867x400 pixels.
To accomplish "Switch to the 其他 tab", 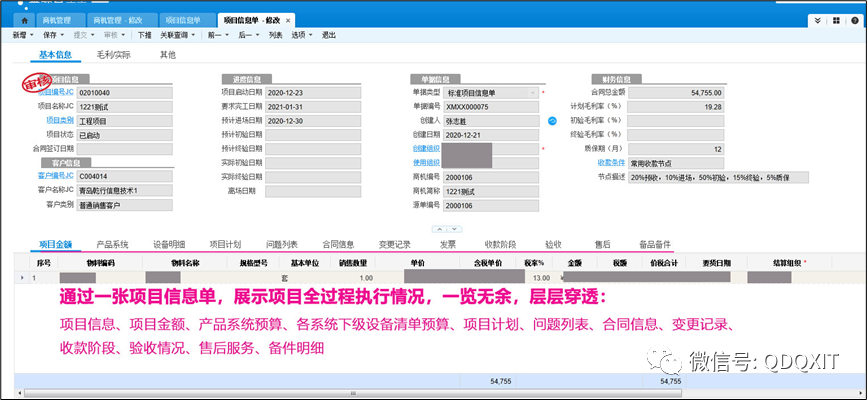I will tap(168, 55).
